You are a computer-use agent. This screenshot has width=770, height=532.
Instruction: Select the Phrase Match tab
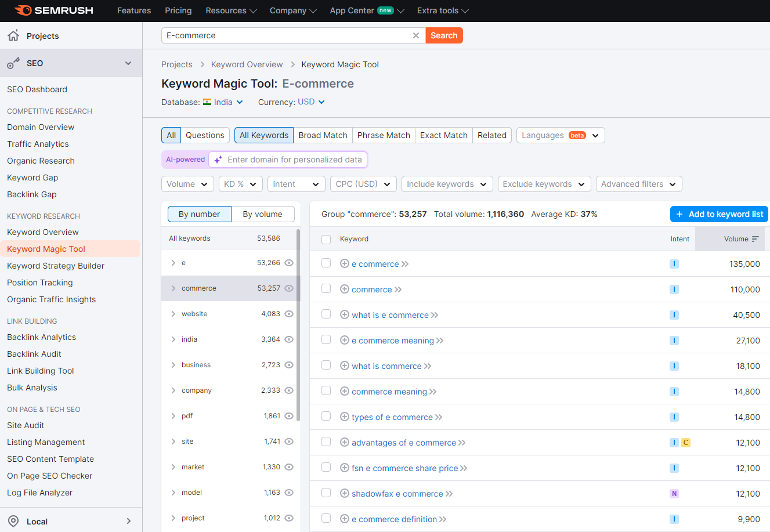(x=384, y=135)
